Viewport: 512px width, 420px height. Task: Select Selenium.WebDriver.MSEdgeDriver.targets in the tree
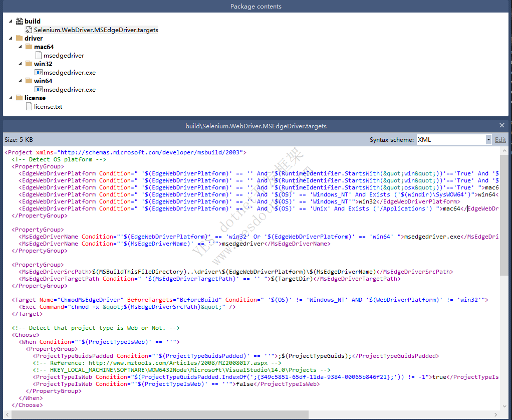pos(96,30)
